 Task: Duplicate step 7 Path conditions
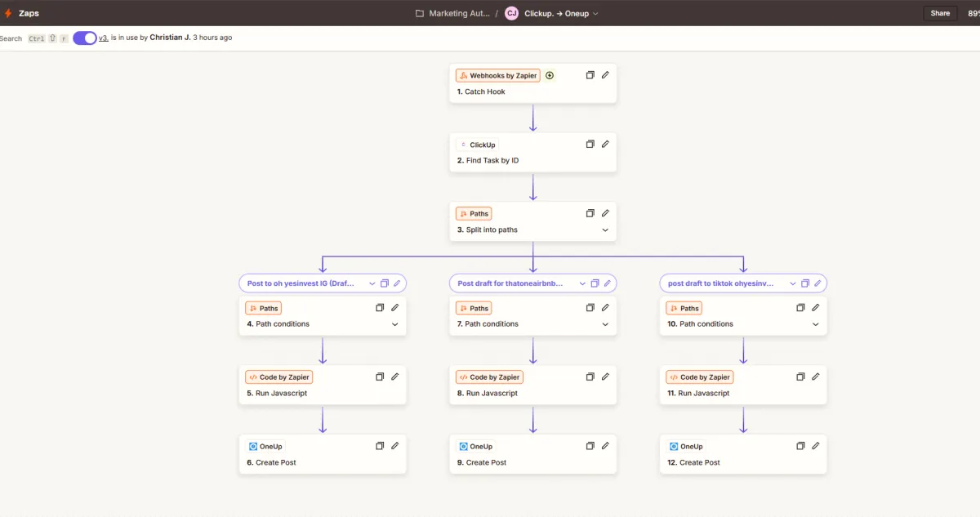click(590, 308)
